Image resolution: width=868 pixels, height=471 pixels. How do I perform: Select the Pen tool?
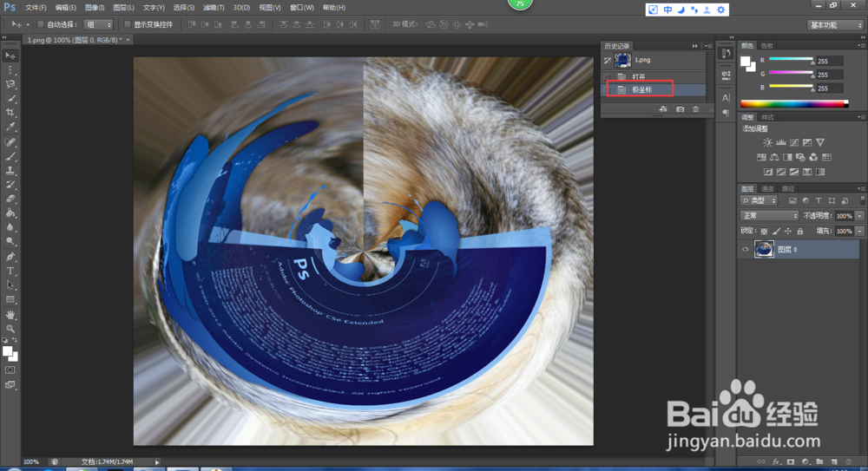coord(10,257)
